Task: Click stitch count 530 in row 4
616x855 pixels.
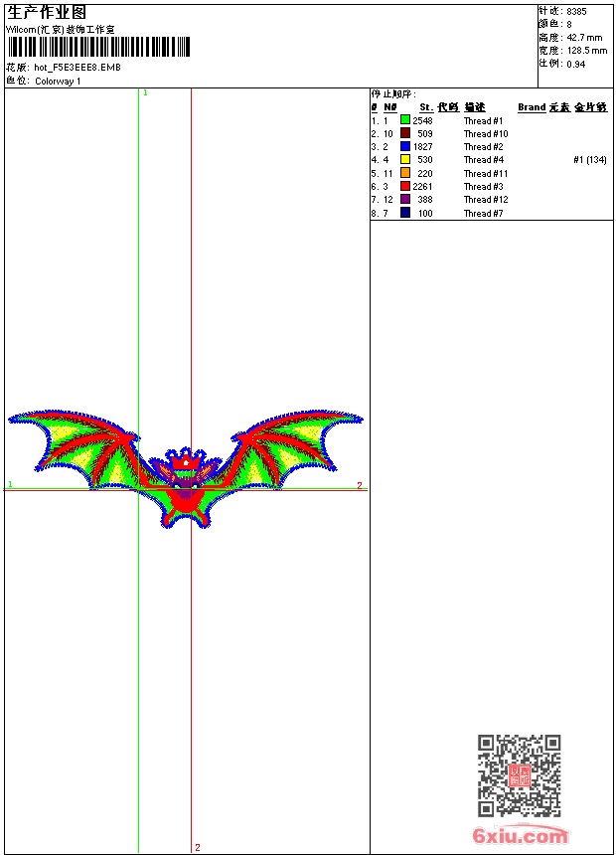Action: [x=425, y=160]
